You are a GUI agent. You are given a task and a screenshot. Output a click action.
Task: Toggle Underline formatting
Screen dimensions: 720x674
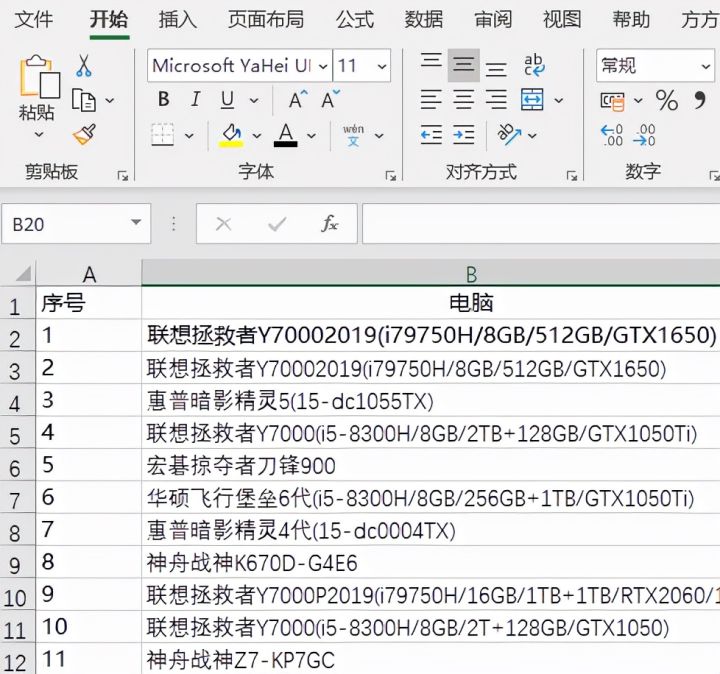[227, 100]
